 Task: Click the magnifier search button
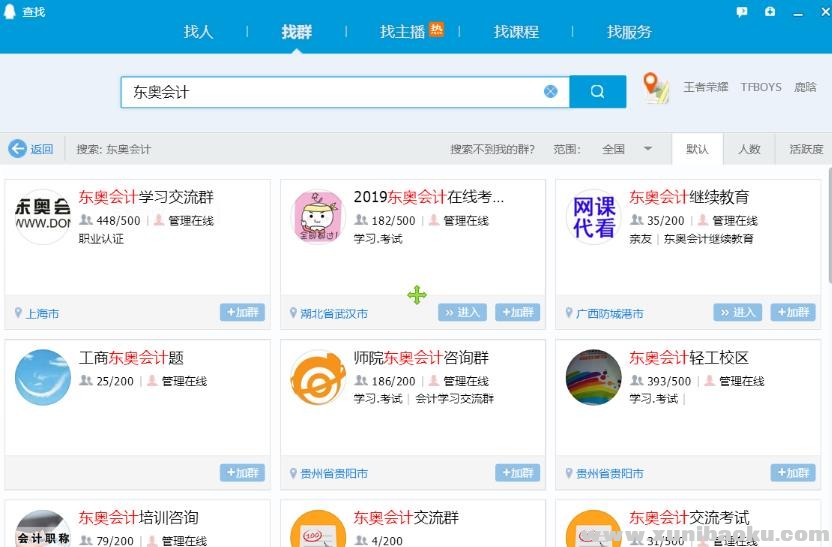tap(597, 91)
